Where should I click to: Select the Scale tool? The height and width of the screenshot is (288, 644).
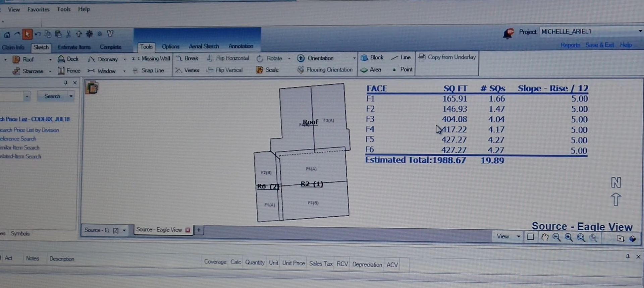point(267,70)
